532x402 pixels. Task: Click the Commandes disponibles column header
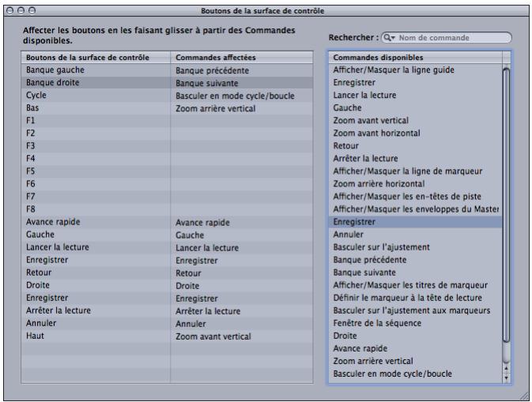[415, 58]
